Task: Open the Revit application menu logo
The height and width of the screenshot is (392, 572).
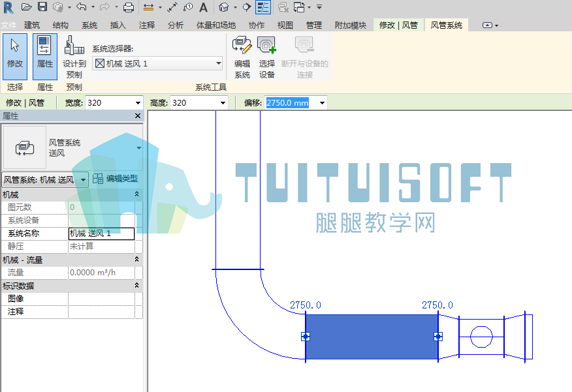Action: pyautogui.click(x=8, y=7)
